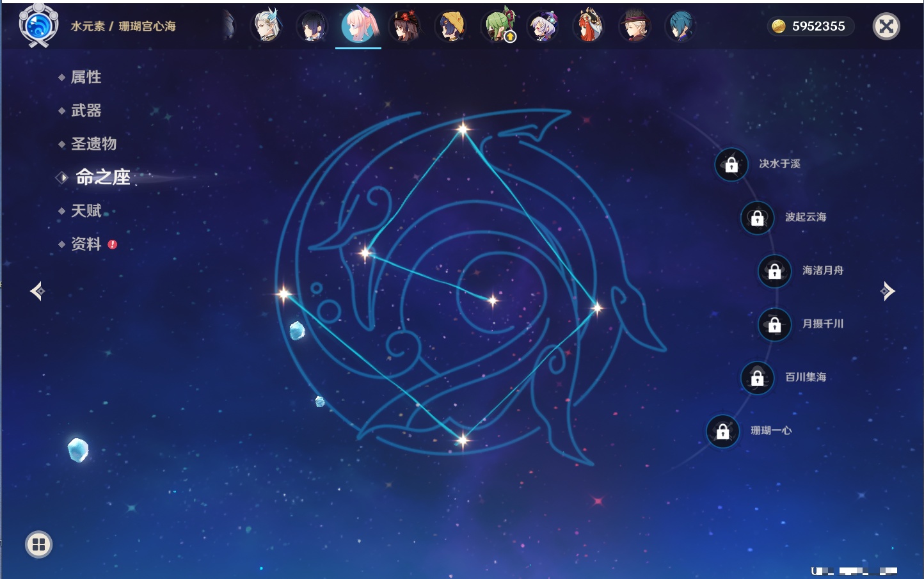Open locked constellation lock icon for 珊瑚一心
Viewport: 924px width, 579px height.
tap(722, 431)
